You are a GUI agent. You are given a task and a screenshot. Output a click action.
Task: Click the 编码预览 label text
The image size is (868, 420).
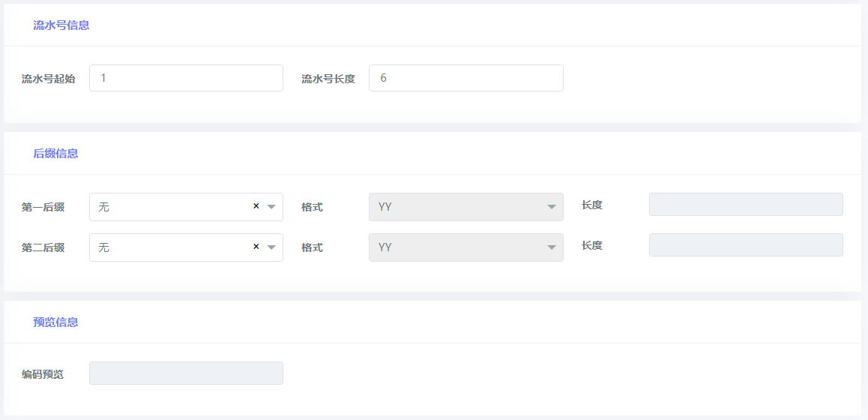(x=43, y=374)
